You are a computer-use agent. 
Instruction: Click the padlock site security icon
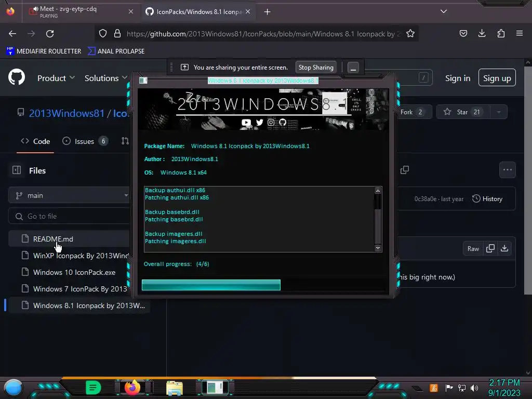click(117, 34)
